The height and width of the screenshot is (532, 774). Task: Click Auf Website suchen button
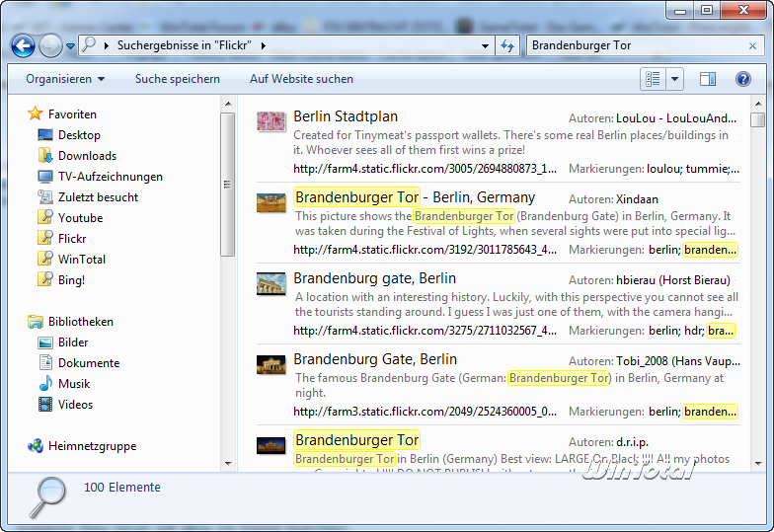(301, 79)
